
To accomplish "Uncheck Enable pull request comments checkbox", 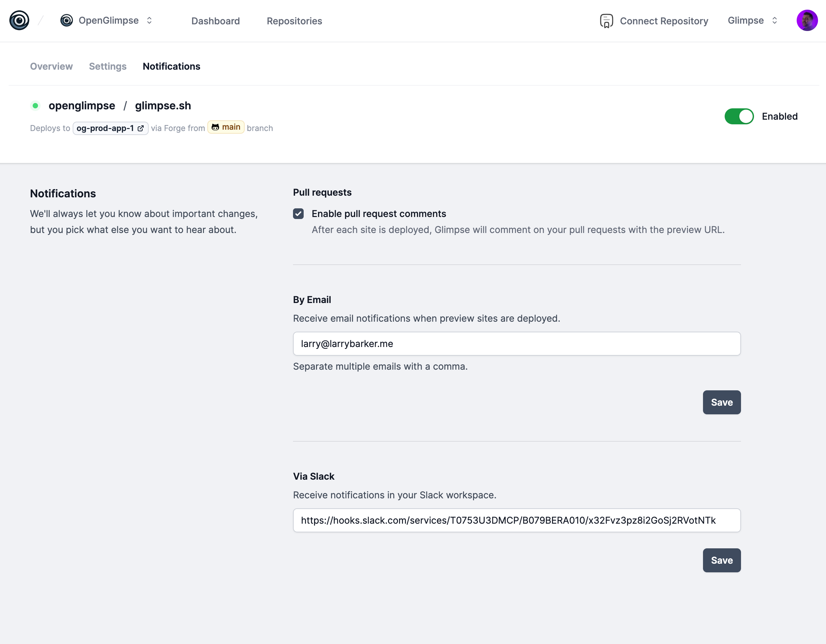I will coord(298,214).
